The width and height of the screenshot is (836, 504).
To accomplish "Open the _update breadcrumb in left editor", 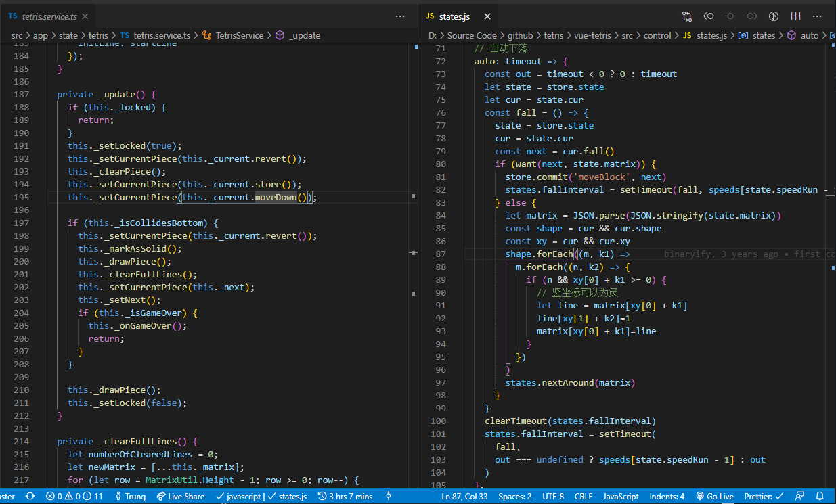I will point(298,35).
